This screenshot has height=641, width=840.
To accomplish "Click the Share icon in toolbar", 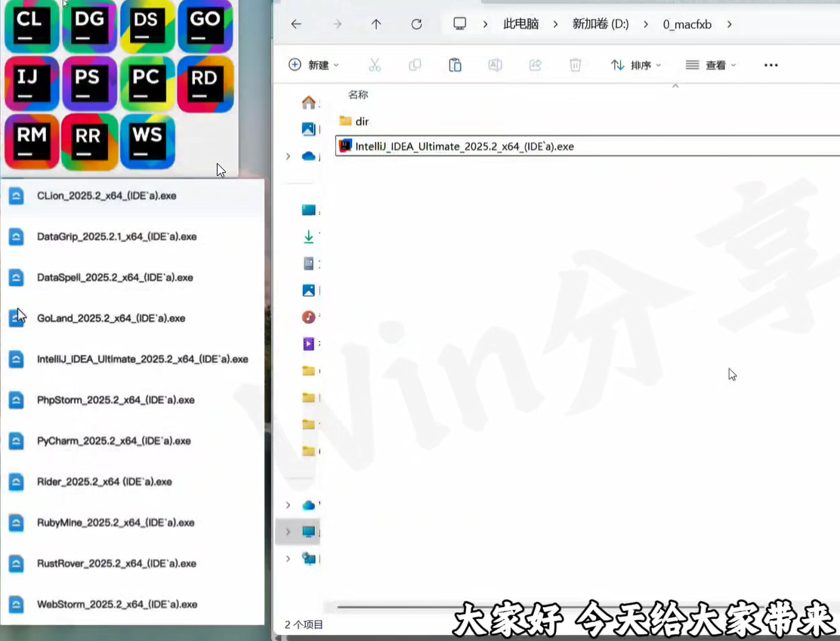I will click(x=535, y=66).
